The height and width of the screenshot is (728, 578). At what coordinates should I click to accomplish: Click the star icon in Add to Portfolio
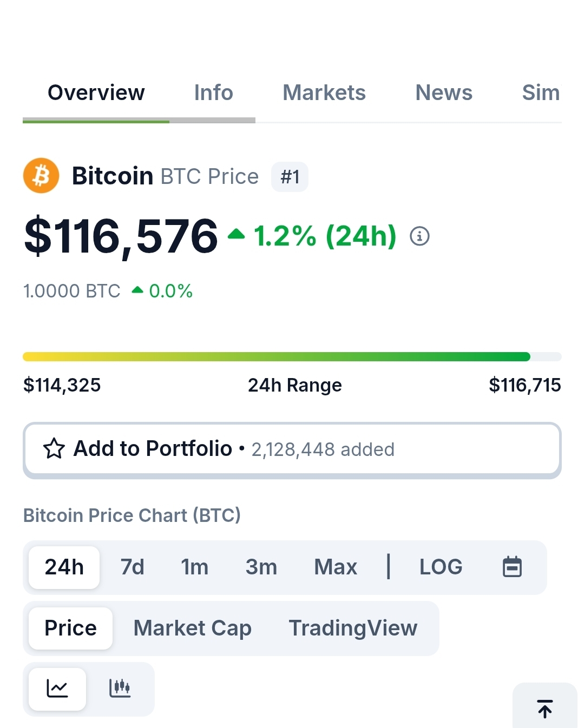click(54, 449)
